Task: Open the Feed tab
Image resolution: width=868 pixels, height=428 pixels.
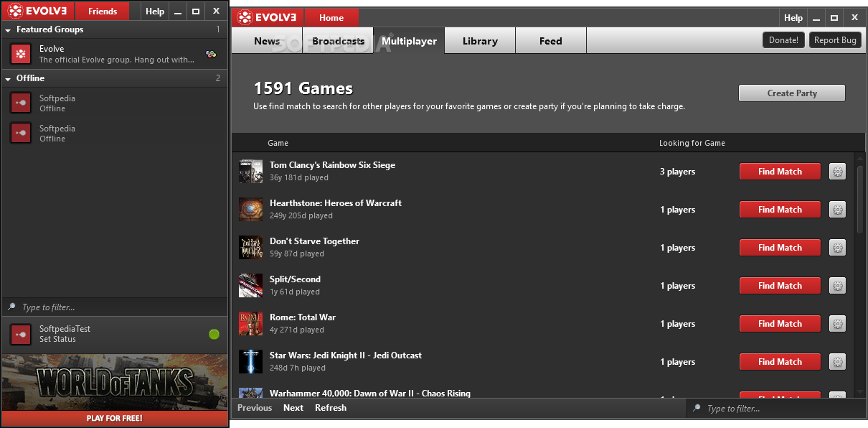Action: [x=551, y=41]
